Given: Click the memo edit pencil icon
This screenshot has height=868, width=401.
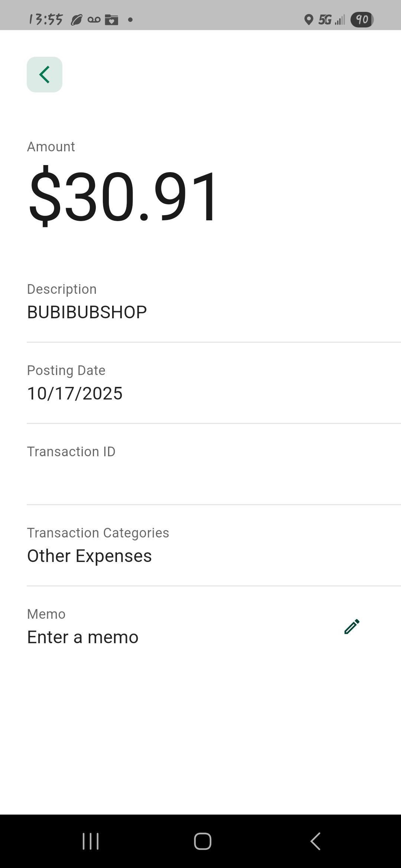Looking at the screenshot, I should click(x=352, y=627).
